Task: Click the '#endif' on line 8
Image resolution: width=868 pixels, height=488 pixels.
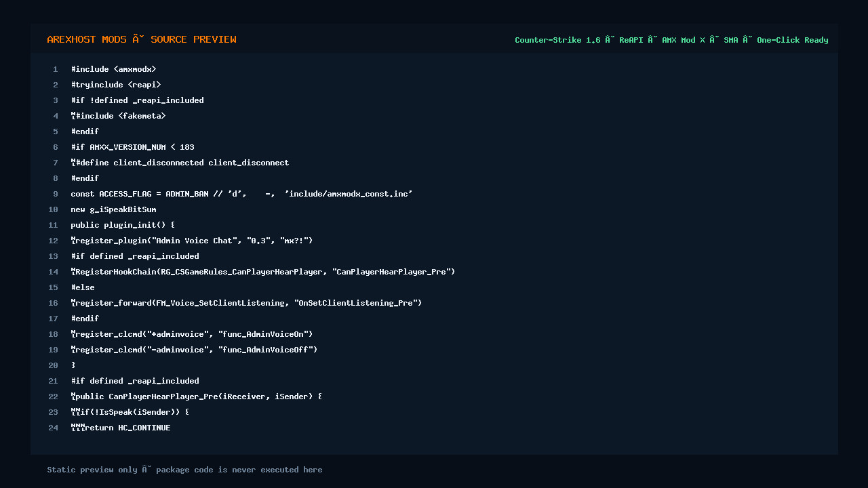Action: click(85, 178)
